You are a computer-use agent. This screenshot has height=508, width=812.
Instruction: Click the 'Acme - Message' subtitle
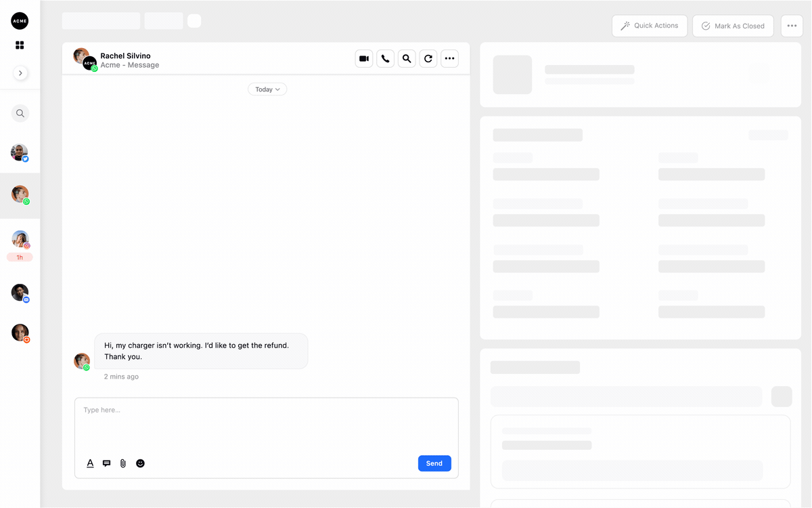click(130, 65)
